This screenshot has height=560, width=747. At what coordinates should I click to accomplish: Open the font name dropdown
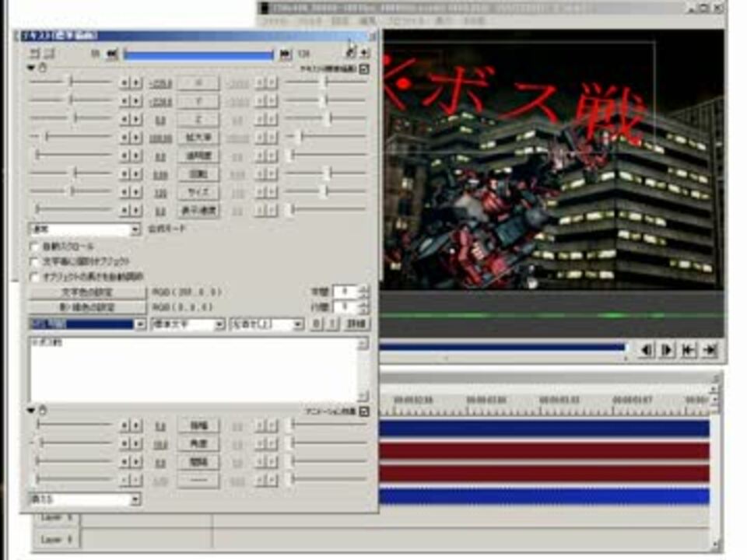pyautogui.click(x=88, y=324)
